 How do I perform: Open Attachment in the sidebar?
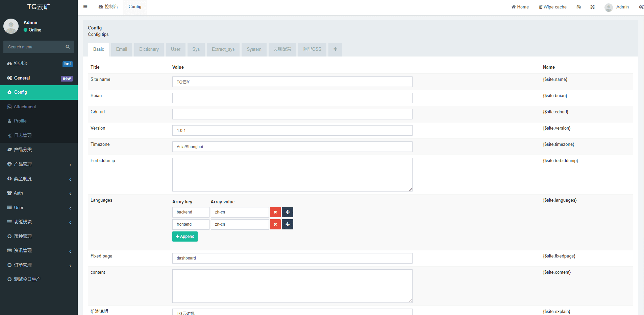tap(25, 107)
